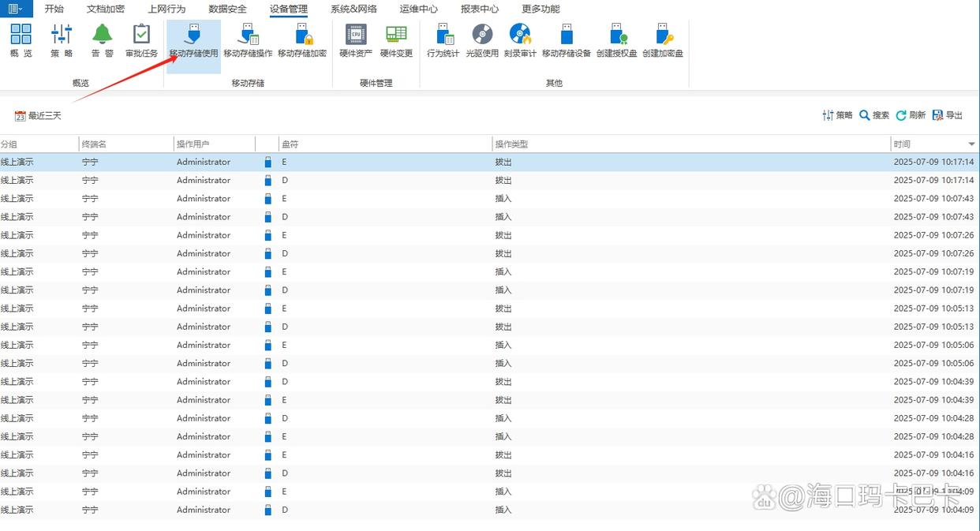Switch to the 数据安全 tab
The width and height of the screenshot is (980, 531).
click(227, 9)
